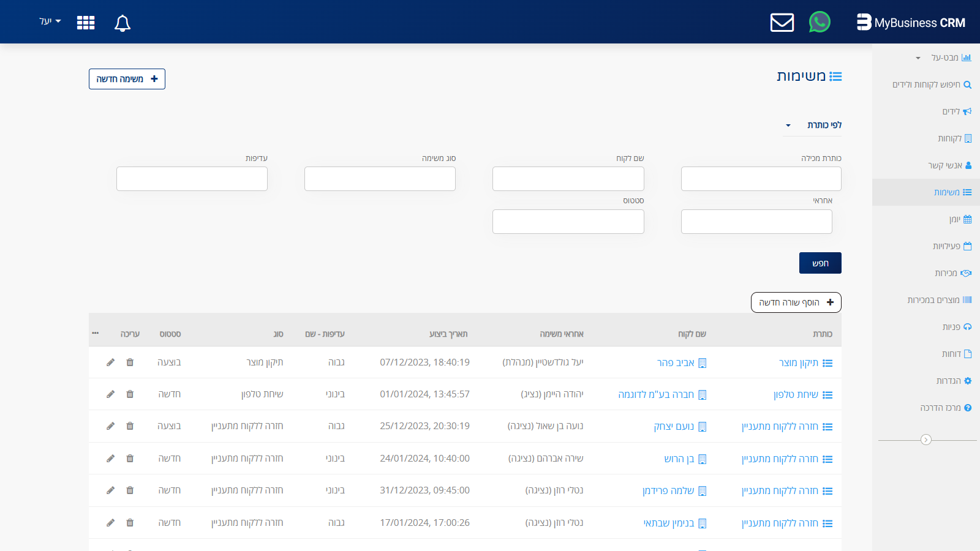Click משימה חדשה button

(127, 79)
